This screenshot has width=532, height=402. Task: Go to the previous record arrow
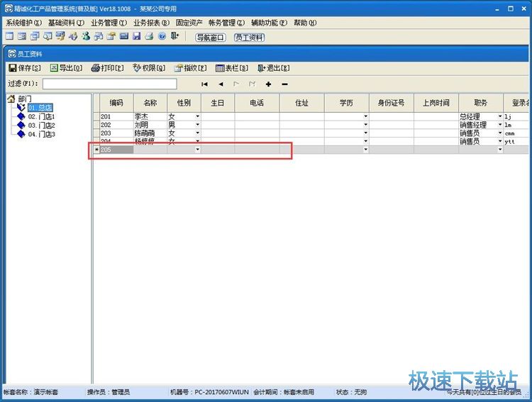click(x=221, y=84)
